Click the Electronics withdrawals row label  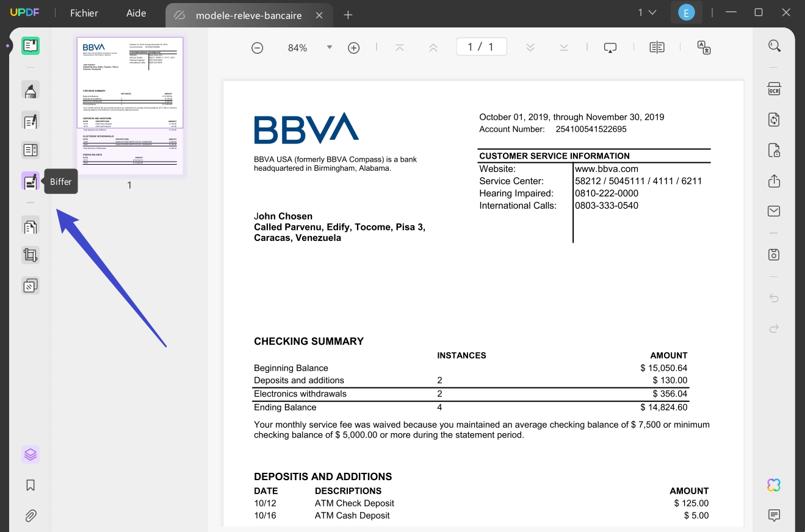click(x=300, y=394)
